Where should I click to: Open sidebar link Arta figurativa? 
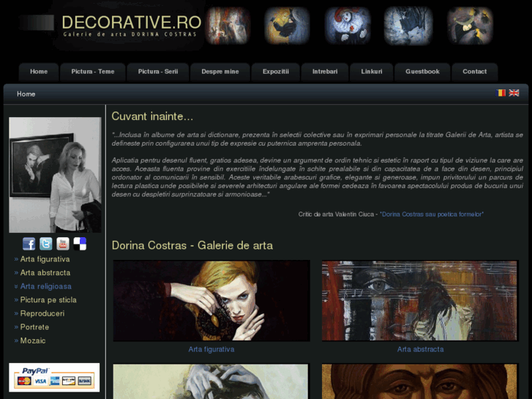tap(45, 259)
